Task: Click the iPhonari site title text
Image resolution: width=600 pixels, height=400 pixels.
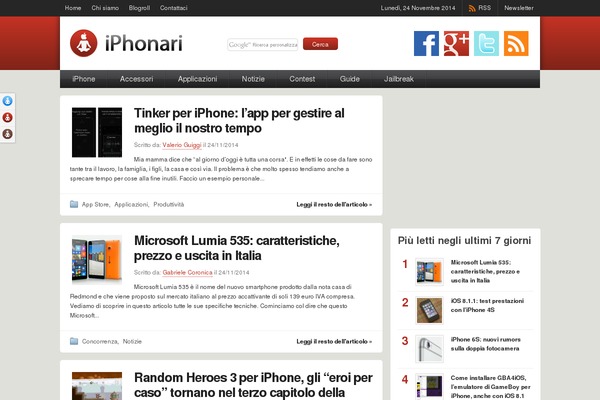Action: click(x=143, y=44)
